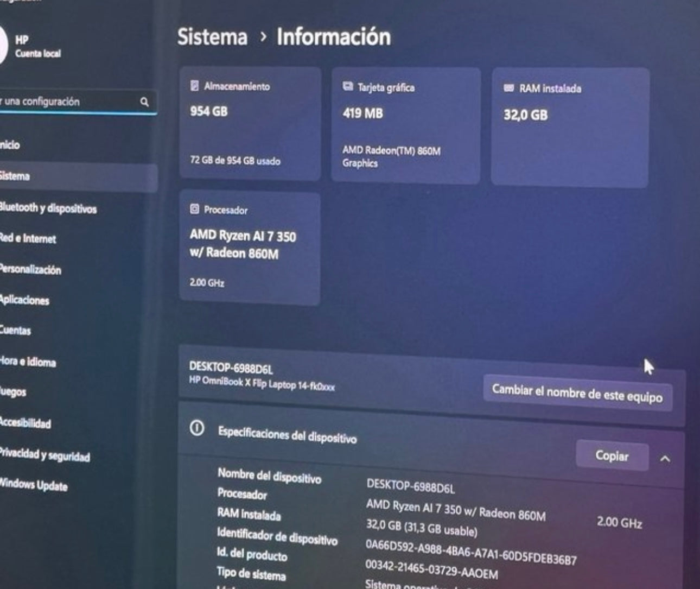The width and height of the screenshot is (700, 589).
Task: Click 'Especificaciones del dispositivo' heading
Action: [288, 434]
